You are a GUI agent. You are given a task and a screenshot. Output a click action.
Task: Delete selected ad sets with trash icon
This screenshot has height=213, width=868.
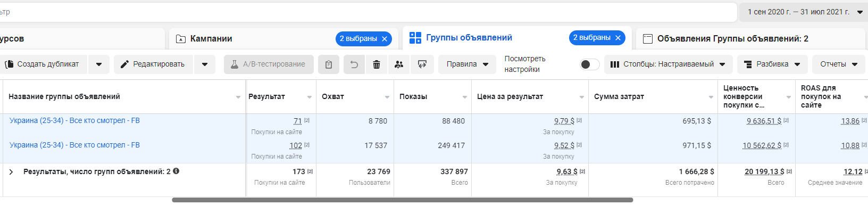pos(377,64)
